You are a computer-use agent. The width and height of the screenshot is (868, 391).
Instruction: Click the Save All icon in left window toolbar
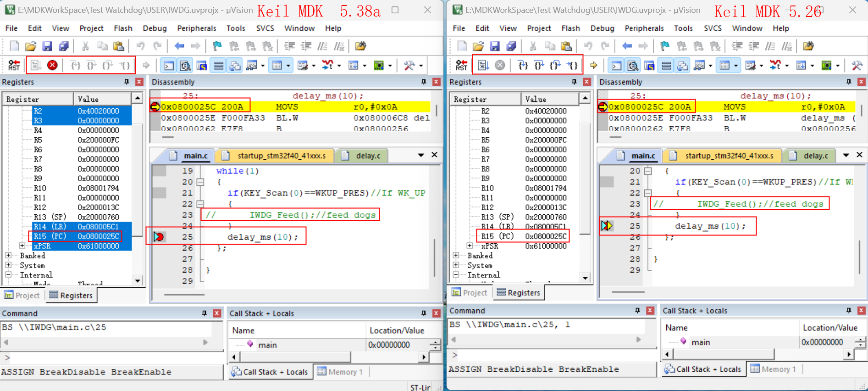pos(63,46)
